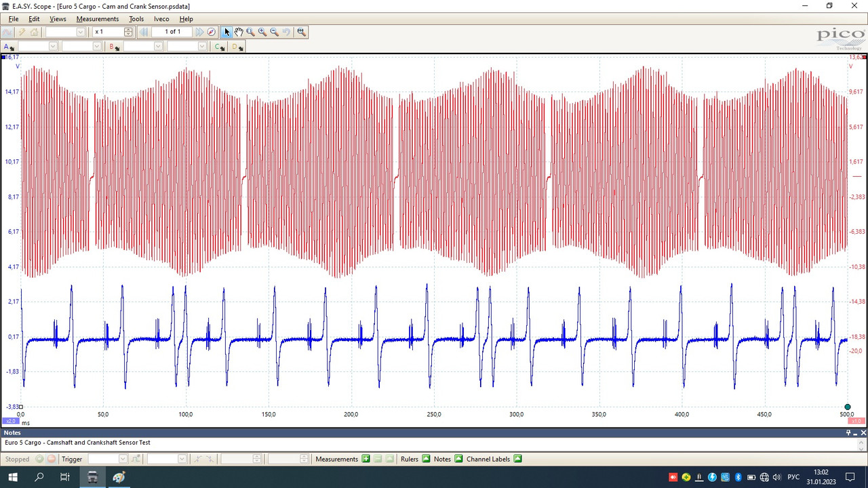The width and height of the screenshot is (868, 488).
Task: Click the buffer '1 of 1' field
Action: [172, 32]
